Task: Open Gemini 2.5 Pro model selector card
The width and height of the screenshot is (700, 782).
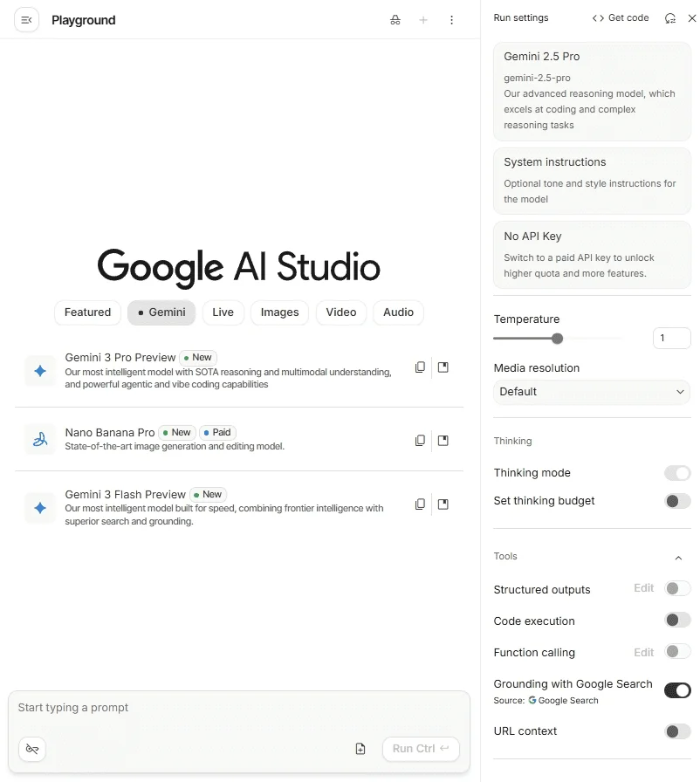Action: coord(593,92)
